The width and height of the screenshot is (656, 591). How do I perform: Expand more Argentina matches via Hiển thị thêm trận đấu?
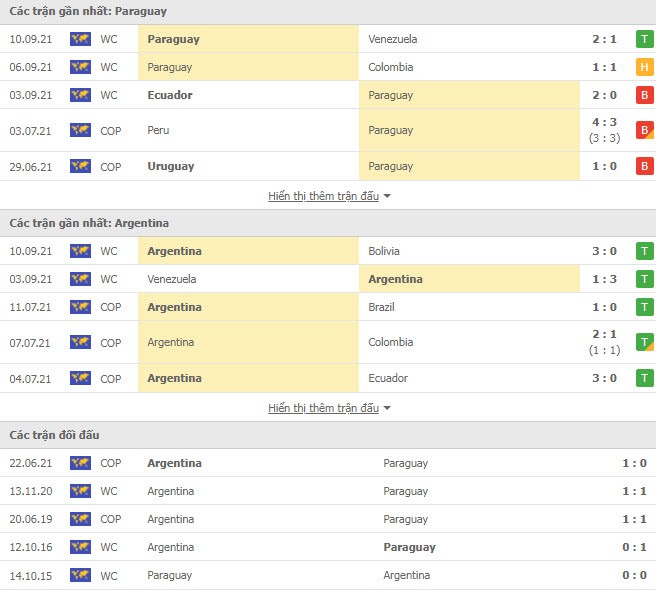tap(323, 408)
